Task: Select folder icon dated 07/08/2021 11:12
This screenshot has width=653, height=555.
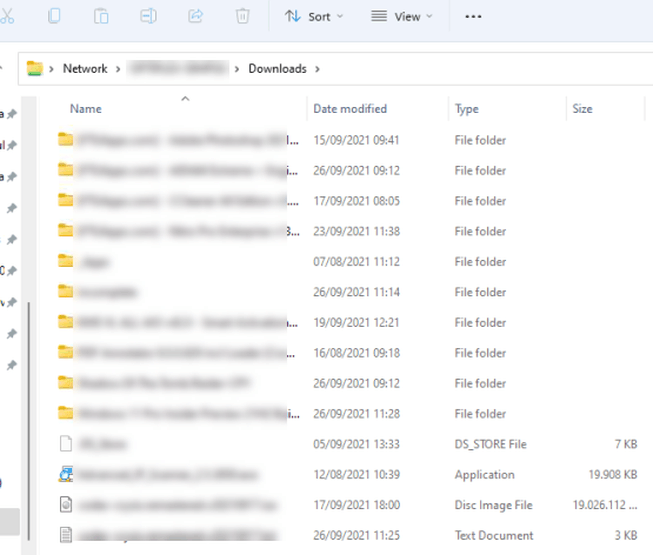Action: coord(65,261)
